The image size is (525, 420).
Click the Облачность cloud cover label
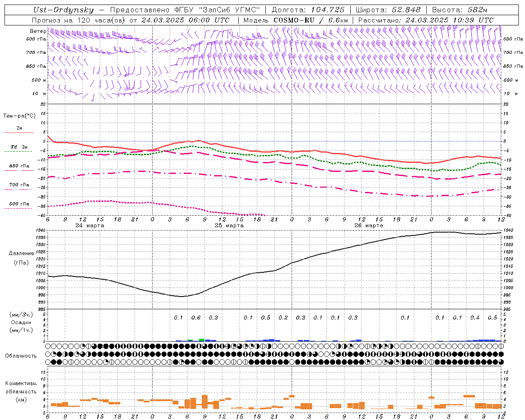[x=21, y=356]
